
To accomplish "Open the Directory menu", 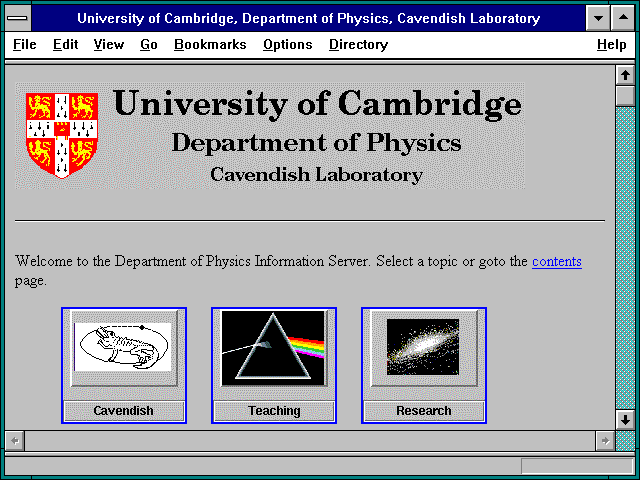I will (358, 44).
